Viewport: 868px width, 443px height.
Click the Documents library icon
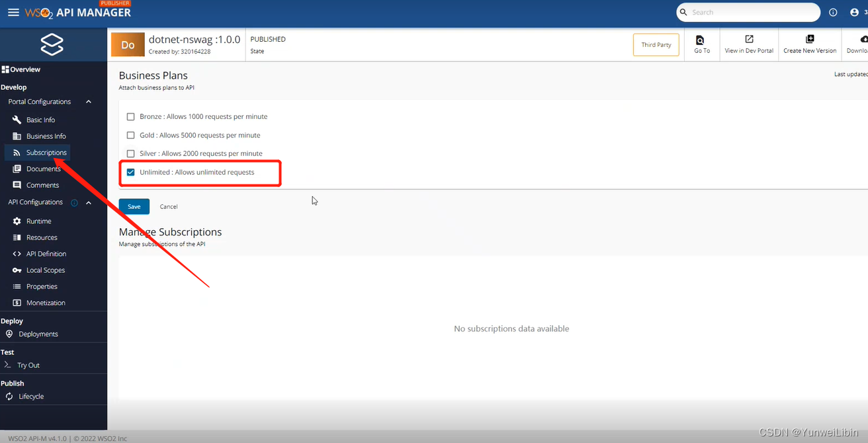pyautogui.click(x=17, y=169)
